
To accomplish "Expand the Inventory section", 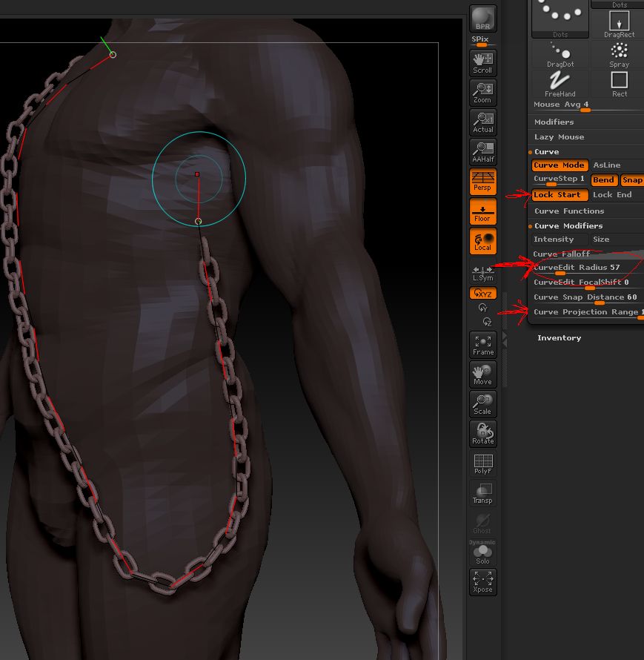I will (559, 338).
